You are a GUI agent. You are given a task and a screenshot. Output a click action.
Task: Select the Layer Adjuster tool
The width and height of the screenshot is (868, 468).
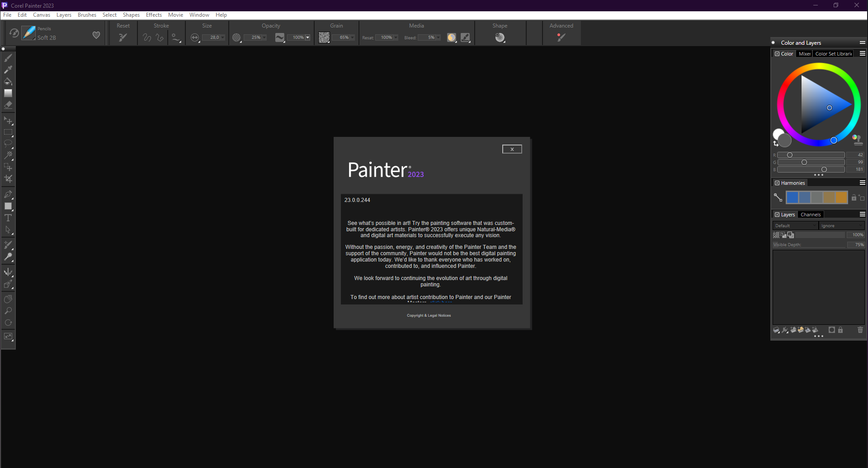[8, 121]
